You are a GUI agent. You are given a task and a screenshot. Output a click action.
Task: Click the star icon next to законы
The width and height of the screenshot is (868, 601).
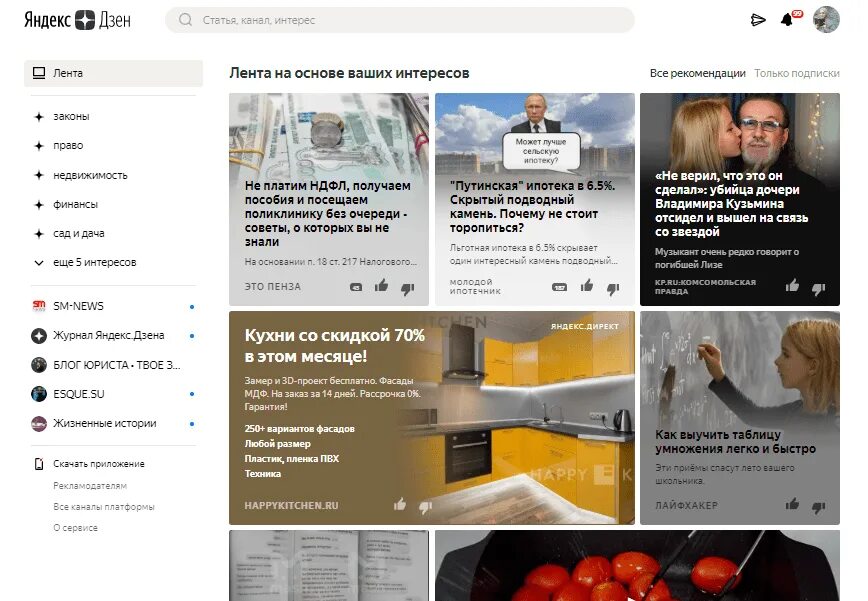[x=39, y=117]
